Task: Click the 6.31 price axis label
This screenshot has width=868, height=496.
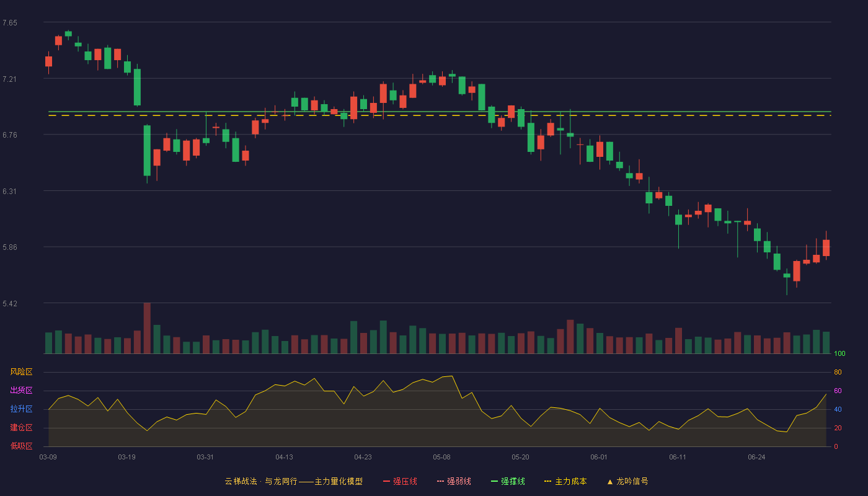Action: [x=10, y=191]
